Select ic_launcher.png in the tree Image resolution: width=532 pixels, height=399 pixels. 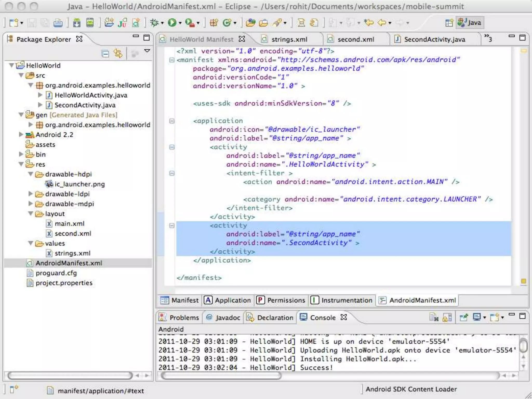80,184
